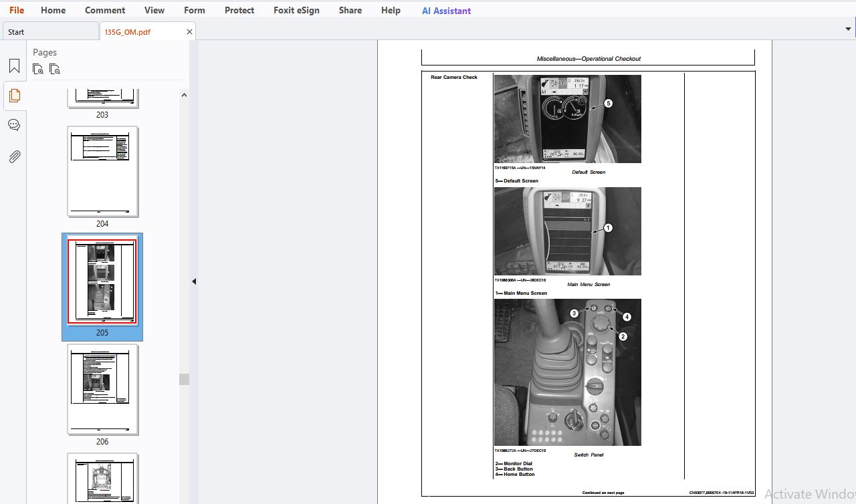The image size is (856, 504).
Task: Close the 135G_OM.pdf tab
Action: [189, 31]
